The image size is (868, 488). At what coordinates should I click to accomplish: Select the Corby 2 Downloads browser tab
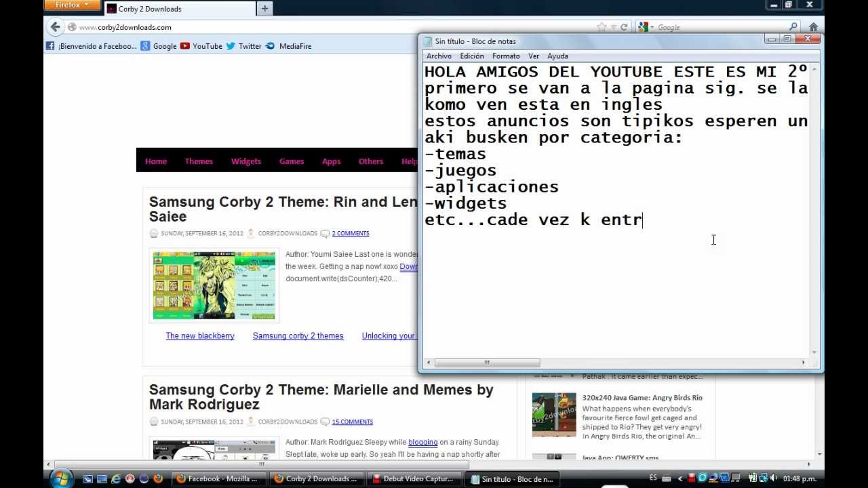[178, 9]
